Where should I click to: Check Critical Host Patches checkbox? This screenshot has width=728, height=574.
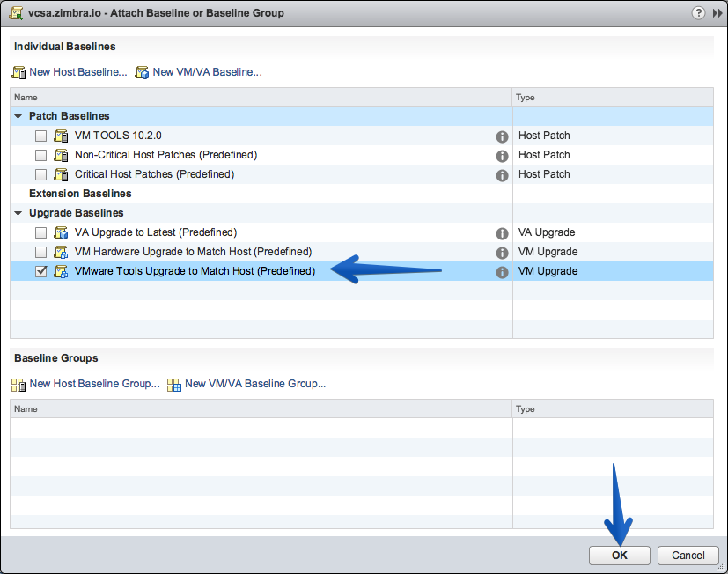(x=40, y=174)
